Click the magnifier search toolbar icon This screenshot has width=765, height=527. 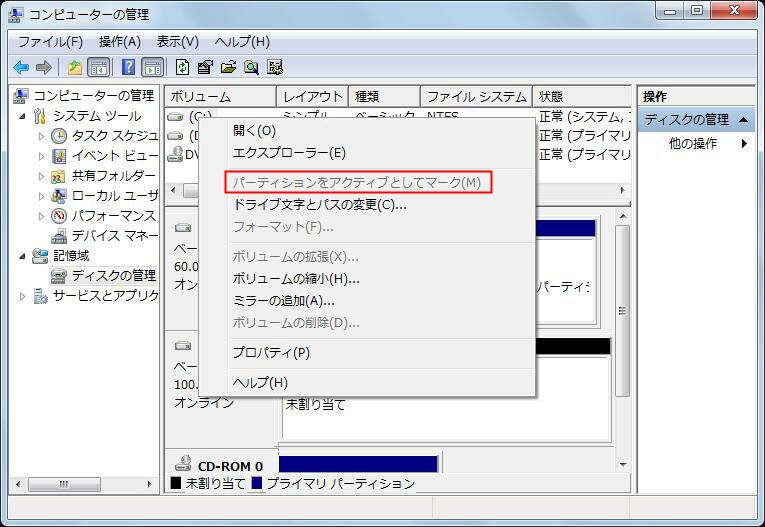[251, 67]
